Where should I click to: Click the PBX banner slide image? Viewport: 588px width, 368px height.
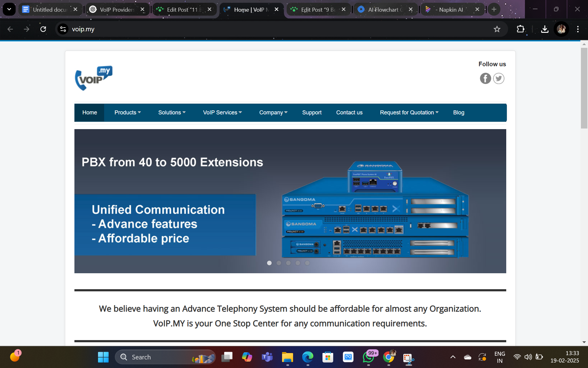(290, 201)
